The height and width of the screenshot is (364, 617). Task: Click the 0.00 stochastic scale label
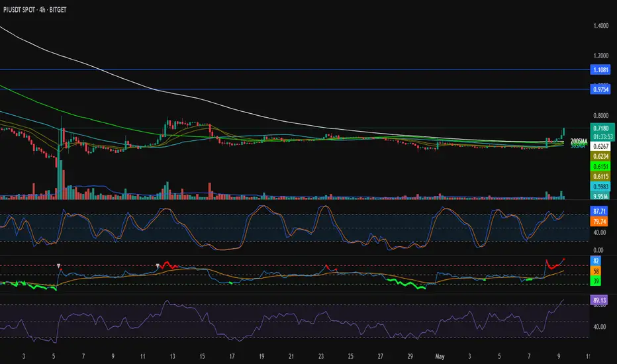click(598, 250)
